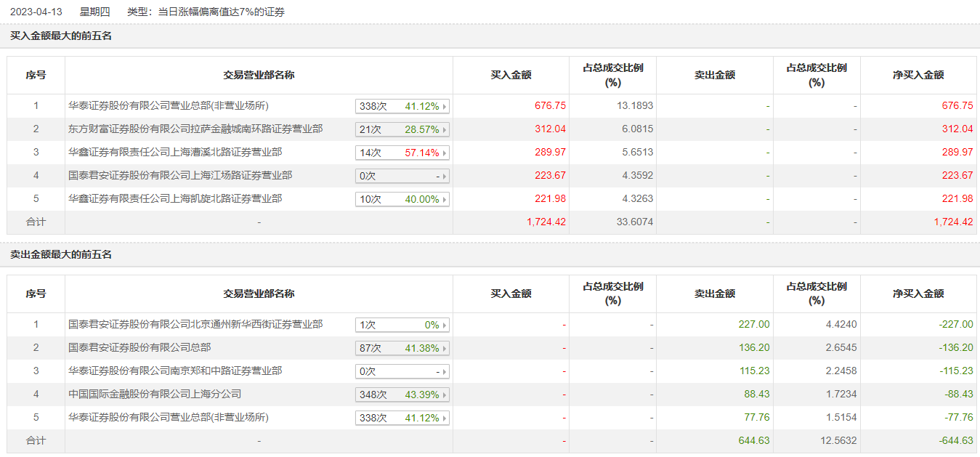Image resolution: width=980 pixels, height=457 pixels.
Task: Click 卖出金额 header in the sell table
Action: (715, 294)
